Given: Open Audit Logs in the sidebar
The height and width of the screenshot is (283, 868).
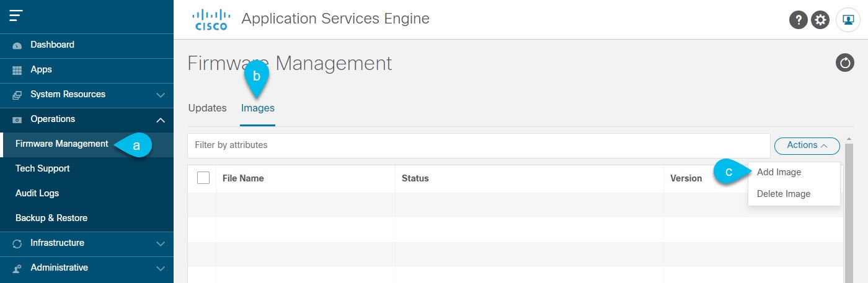Looking at the screenshot, I should 37,193.
